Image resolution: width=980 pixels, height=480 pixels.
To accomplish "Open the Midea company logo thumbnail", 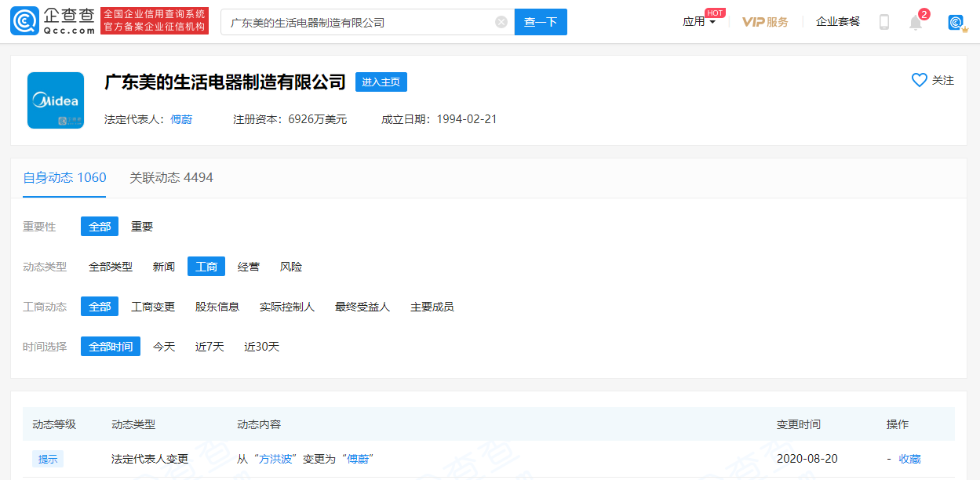I will (55, 100).
